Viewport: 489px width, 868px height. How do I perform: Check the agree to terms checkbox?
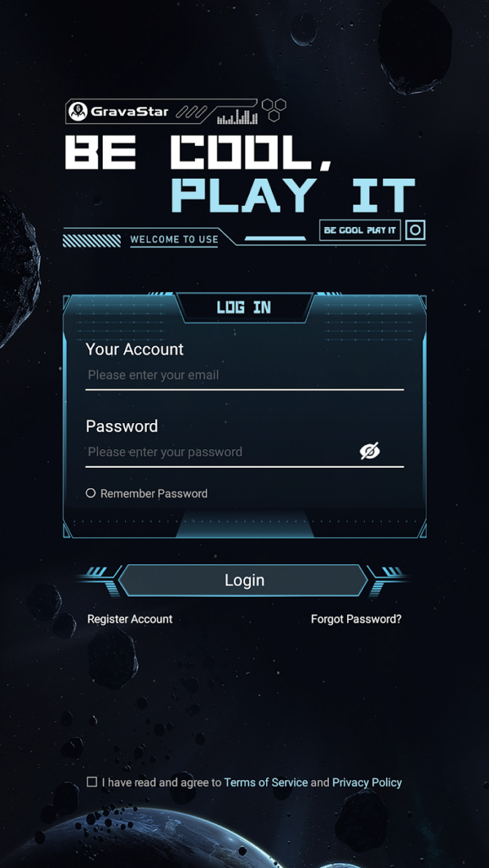(x=92, y=782)
